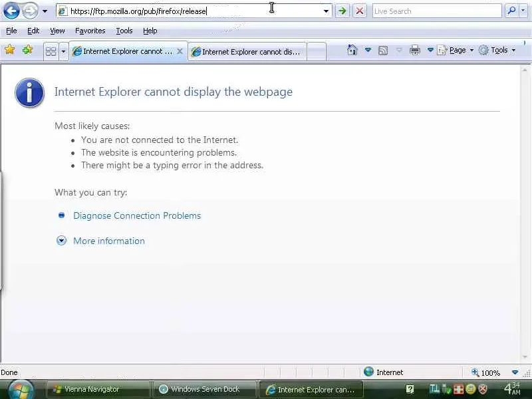Click the red Stop loading button
This screenshot has height=399, width=532.
pyautogui.click(x=360, y=11)
